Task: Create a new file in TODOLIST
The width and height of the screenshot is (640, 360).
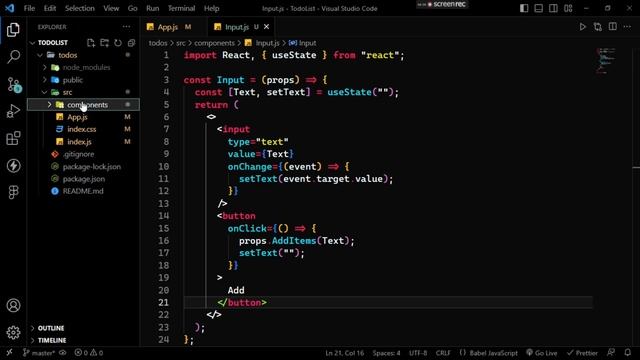Action: pyautogui.click(x=91, y=42)
